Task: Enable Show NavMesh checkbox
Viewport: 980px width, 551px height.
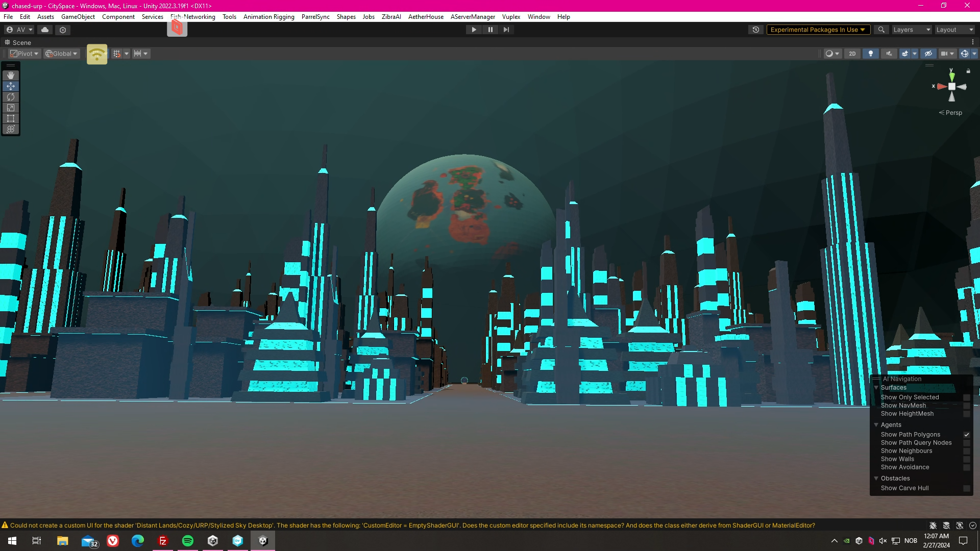Action: 966,406
